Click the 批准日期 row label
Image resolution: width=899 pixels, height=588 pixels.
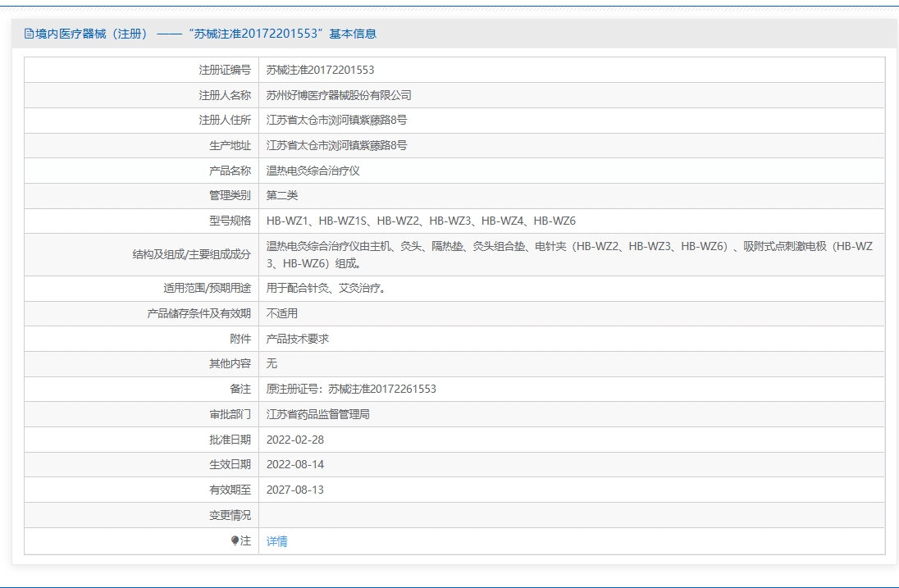tap(230, 440)
